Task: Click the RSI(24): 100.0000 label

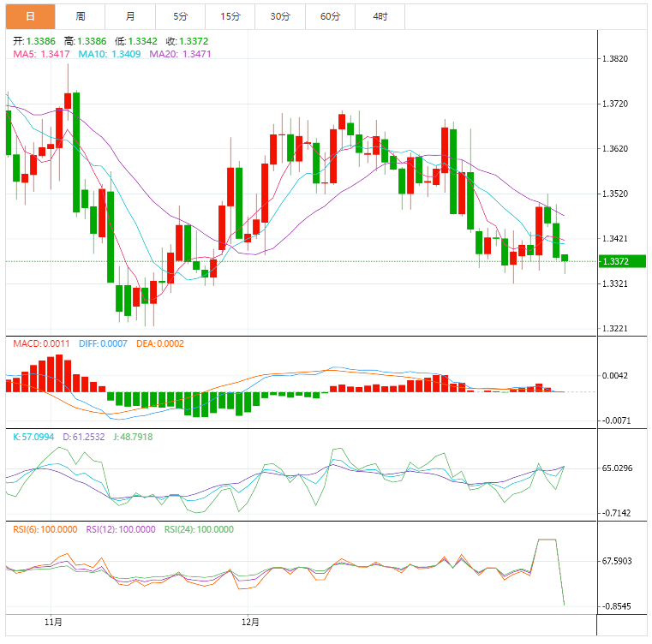Action: coord(199,529)
